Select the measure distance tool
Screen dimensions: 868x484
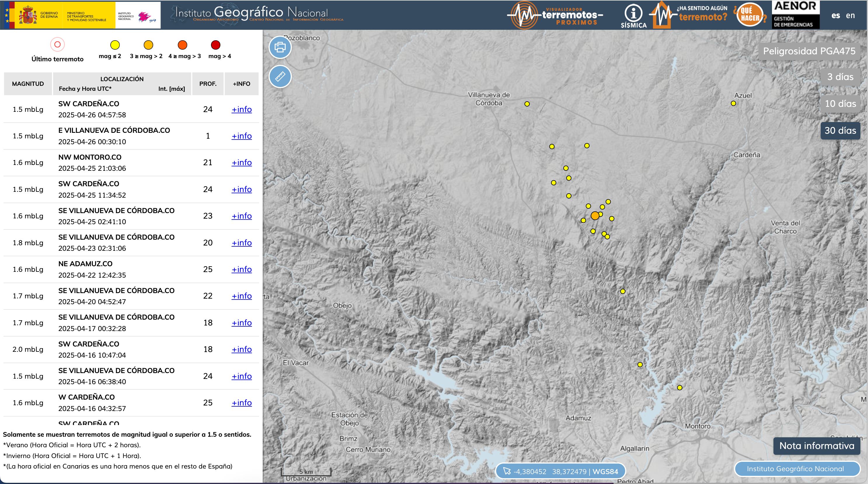click(280, 77)
